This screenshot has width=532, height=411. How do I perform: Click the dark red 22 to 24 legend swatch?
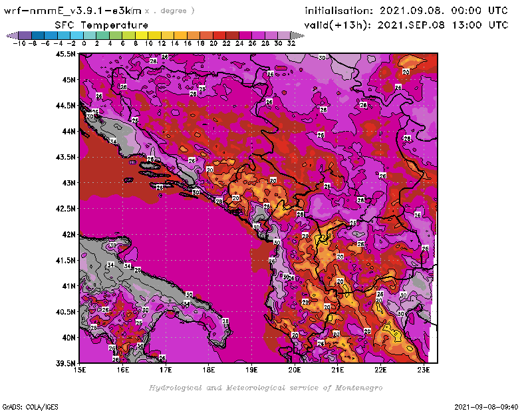pos(232,35)
